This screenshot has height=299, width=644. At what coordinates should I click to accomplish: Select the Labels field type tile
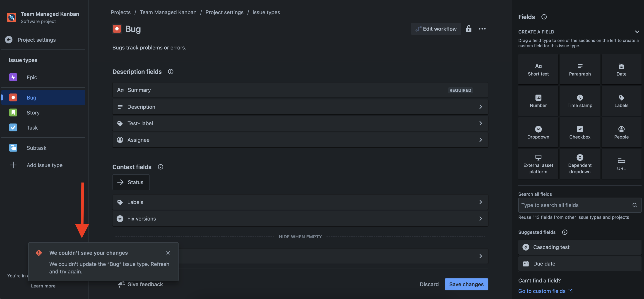tap(621, 101)
